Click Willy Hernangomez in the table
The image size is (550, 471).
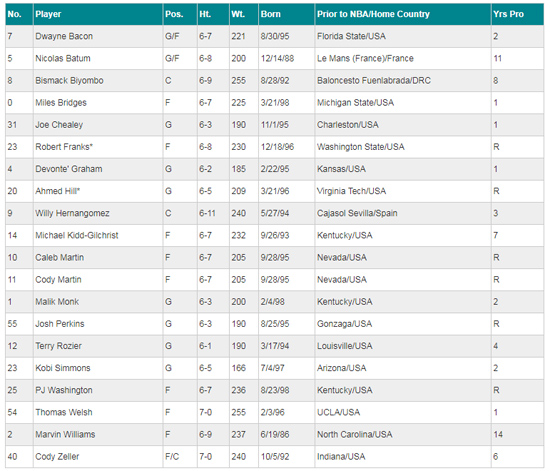point(72,213)
